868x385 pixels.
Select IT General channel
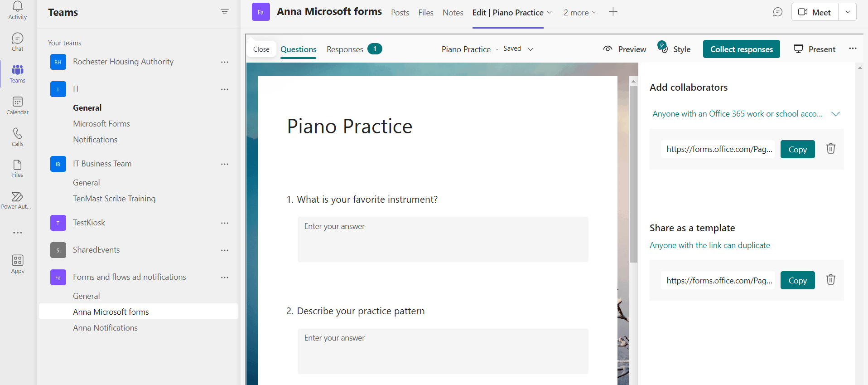coord(87,108)
